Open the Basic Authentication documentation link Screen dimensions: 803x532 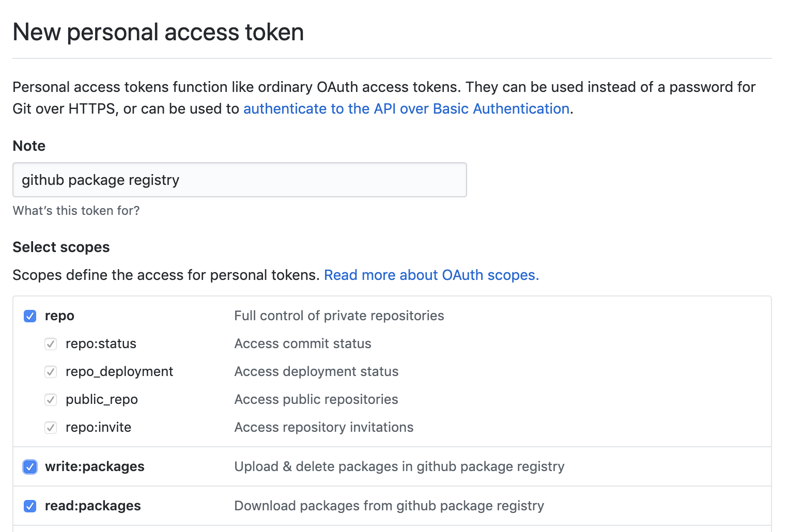tap(406, 108)
